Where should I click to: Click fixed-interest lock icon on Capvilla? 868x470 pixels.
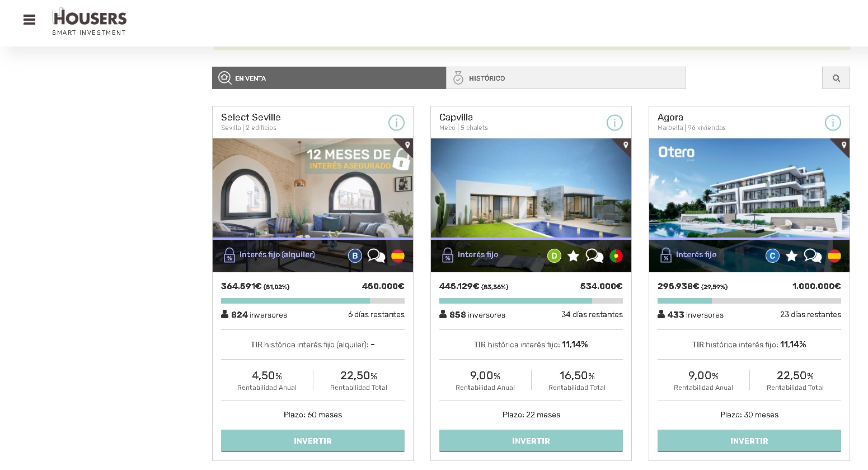click(x=448, y=255)
